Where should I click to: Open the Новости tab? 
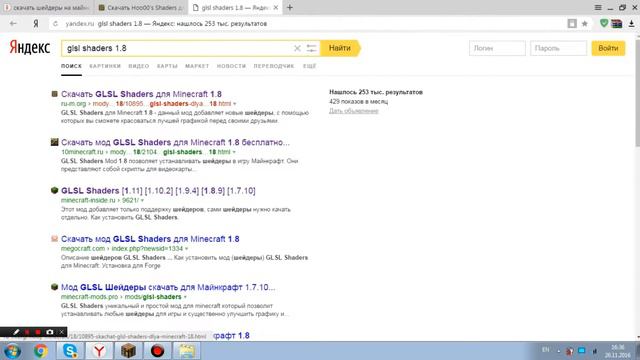click(231, 66)
